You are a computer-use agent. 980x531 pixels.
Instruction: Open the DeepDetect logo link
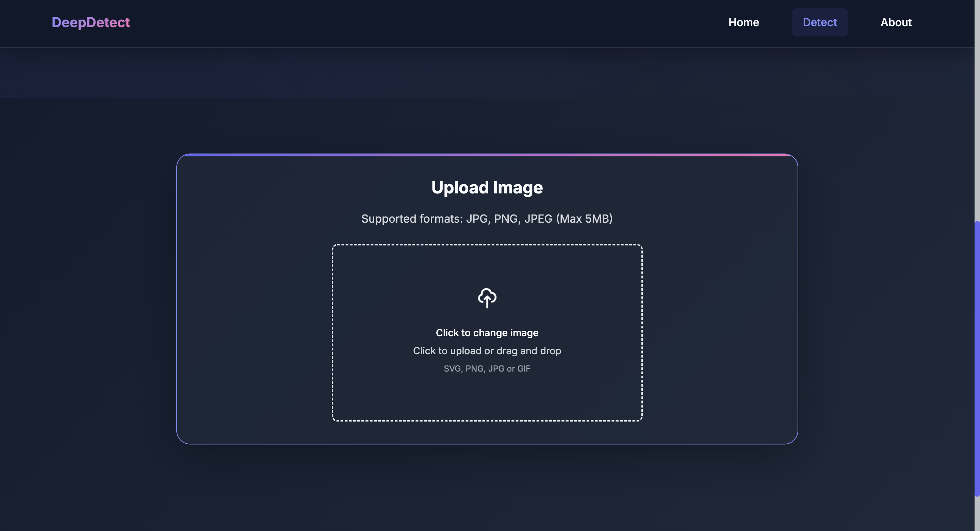click(91, 22)
